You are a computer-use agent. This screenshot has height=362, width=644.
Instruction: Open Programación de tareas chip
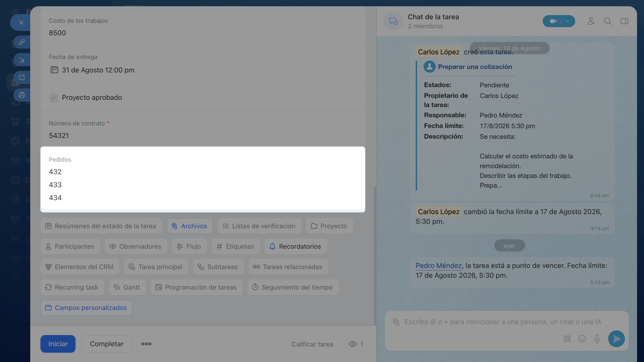point(196,287)
